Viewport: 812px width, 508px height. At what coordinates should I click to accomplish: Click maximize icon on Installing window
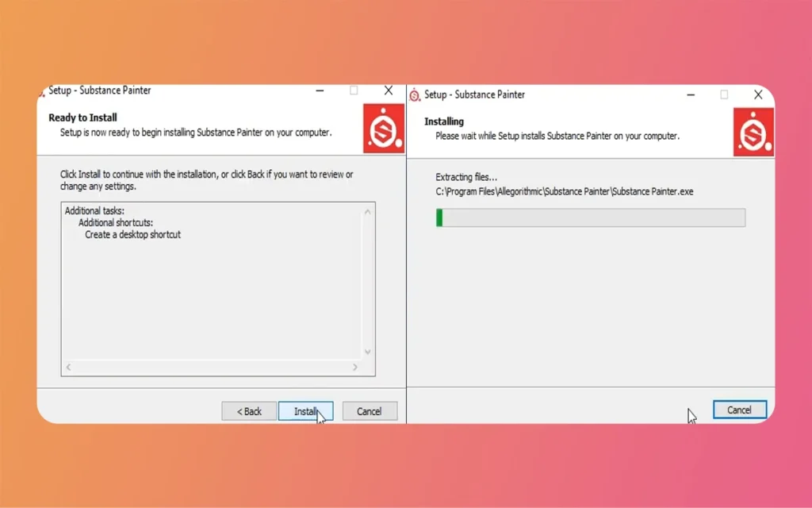pos(724,95)
